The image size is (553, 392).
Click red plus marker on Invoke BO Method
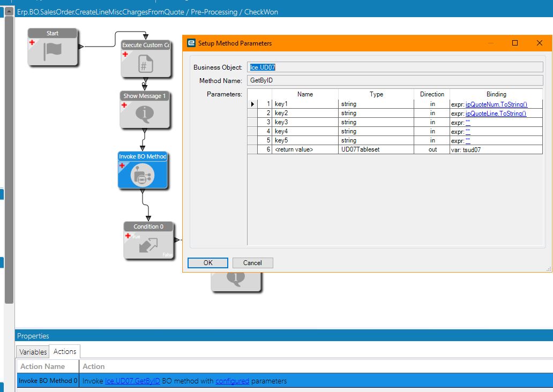122,165
